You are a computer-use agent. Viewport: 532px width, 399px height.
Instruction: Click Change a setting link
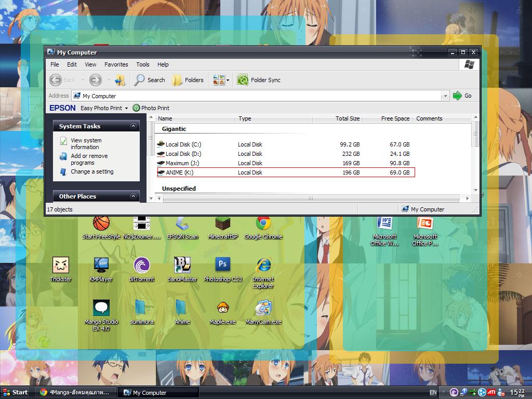coord(92,171)
